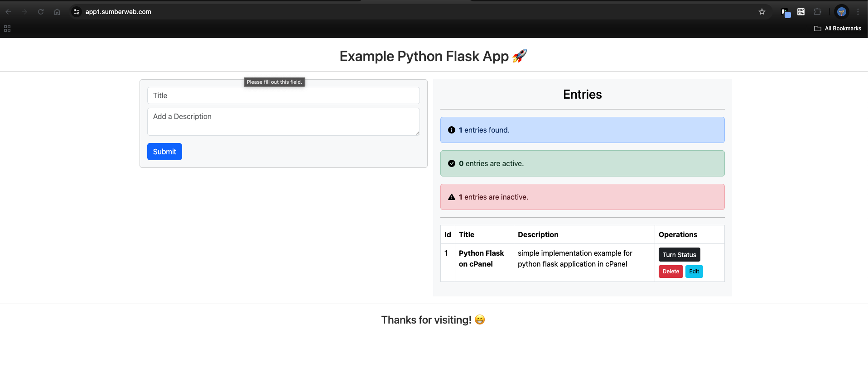Image resolution: width=868 pixels, height=391 pixels.
Task: Open the browser profile avatar
Action: 842,12
